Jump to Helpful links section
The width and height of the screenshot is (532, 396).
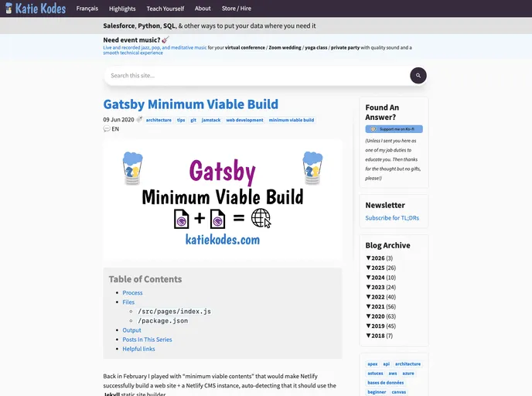138,349
